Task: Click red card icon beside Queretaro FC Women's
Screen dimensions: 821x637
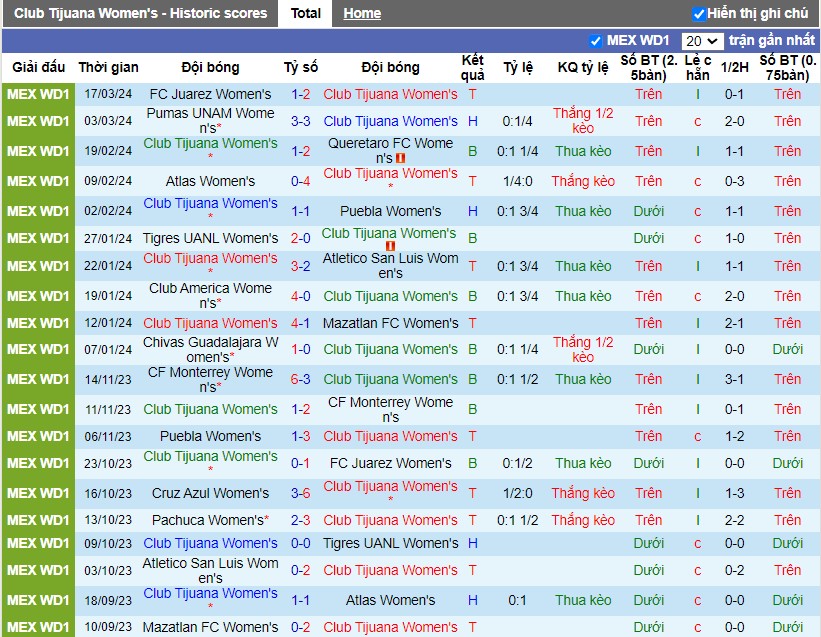Action: tap(401, 158)
